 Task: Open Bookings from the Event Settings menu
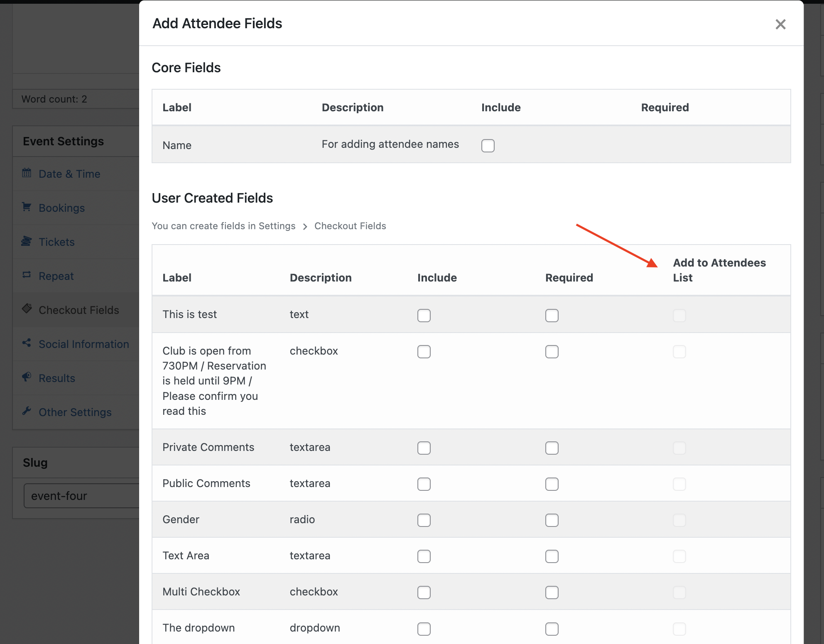click(x=61, y=208)
